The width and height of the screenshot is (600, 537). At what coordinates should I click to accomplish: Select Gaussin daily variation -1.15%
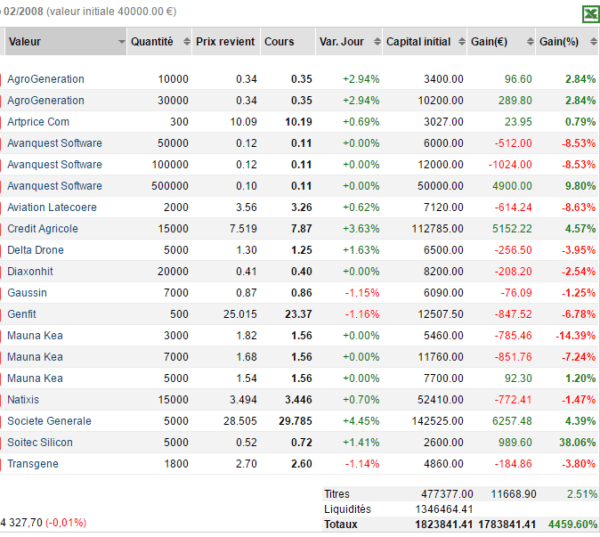click(362, 293)
